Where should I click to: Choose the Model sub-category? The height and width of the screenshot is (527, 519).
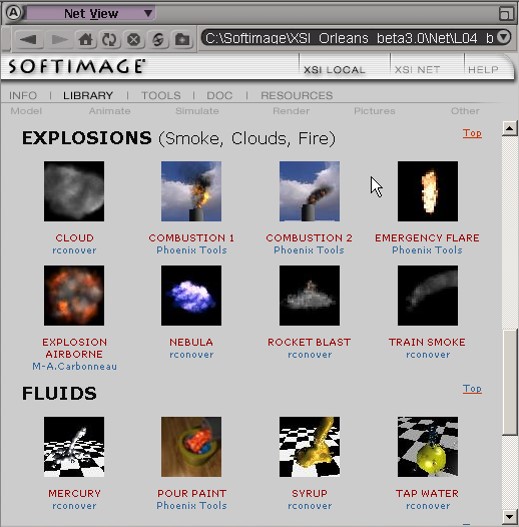click(26, 111)
